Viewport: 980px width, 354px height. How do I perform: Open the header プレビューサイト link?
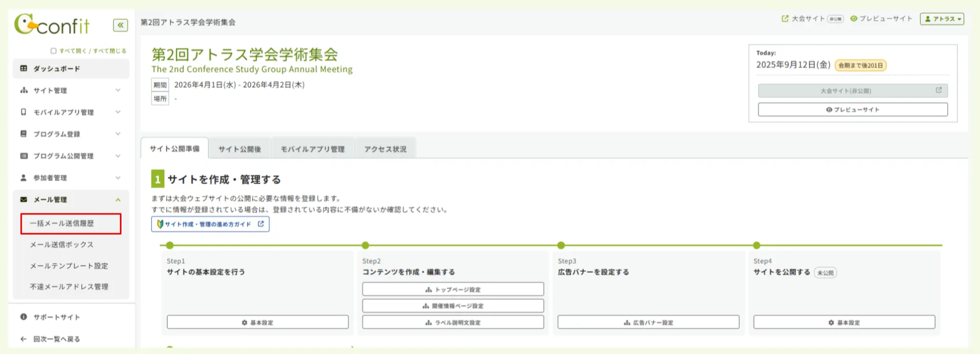tap(886, 18)
